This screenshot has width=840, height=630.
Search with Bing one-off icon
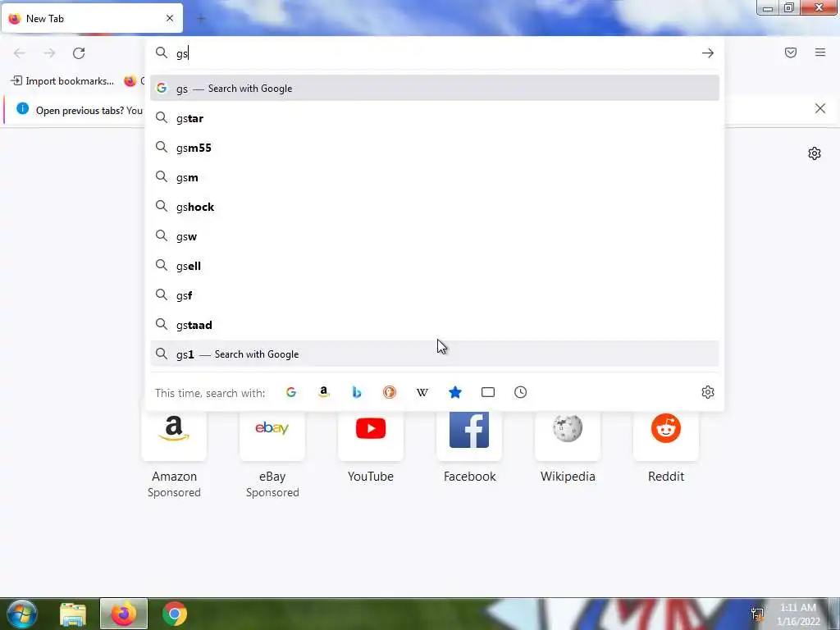click(357, 392)
